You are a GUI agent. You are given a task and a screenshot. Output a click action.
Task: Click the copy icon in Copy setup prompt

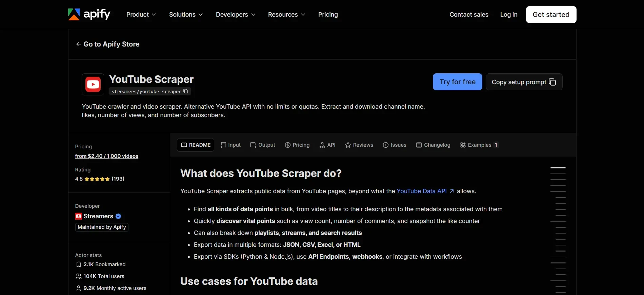tap(552, 82)
